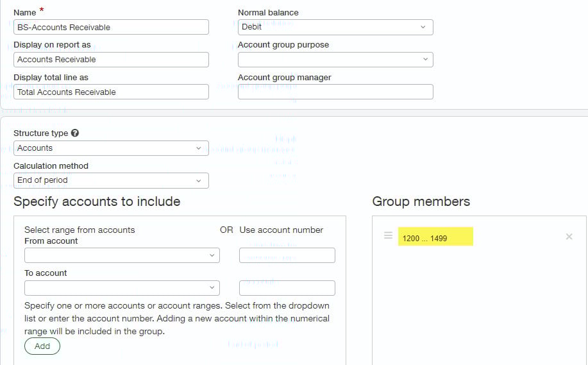Open the To account dropdown list
This screenshot has height=365, width=588.
point(122,288)
